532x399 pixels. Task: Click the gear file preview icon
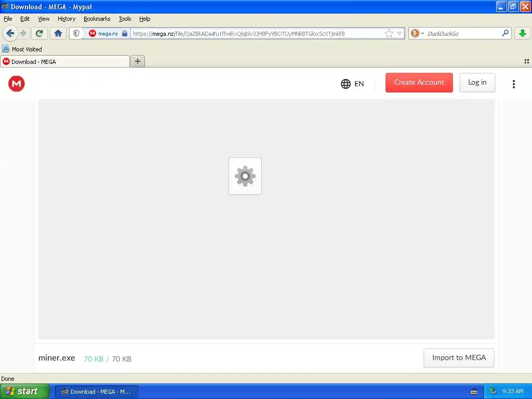point(245,176)
